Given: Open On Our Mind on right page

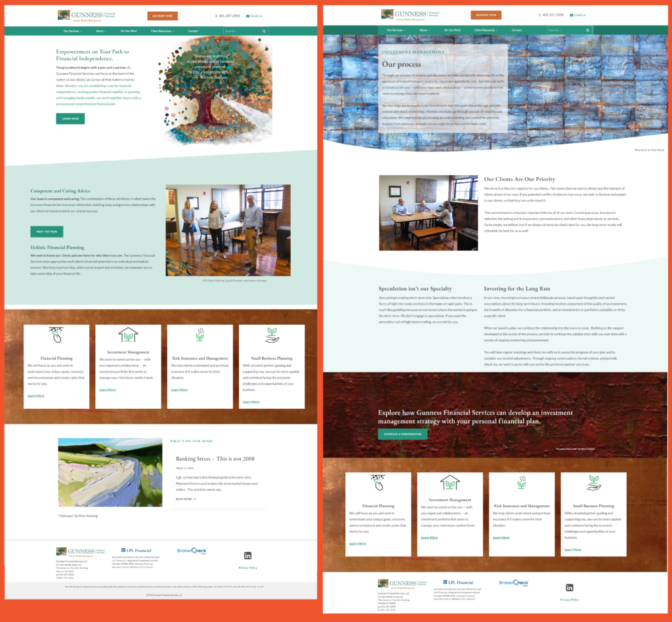Looking at the screenshot, I should [452, 30].
